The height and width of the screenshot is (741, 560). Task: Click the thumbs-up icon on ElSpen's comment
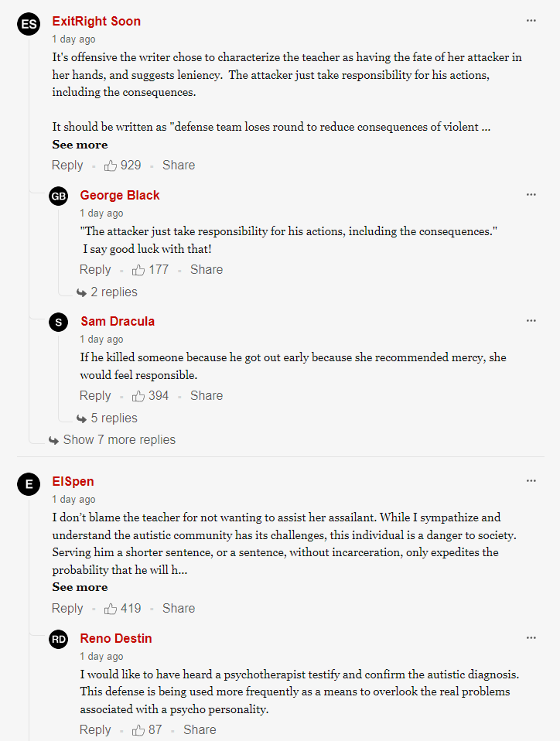(x=110, y=609)
